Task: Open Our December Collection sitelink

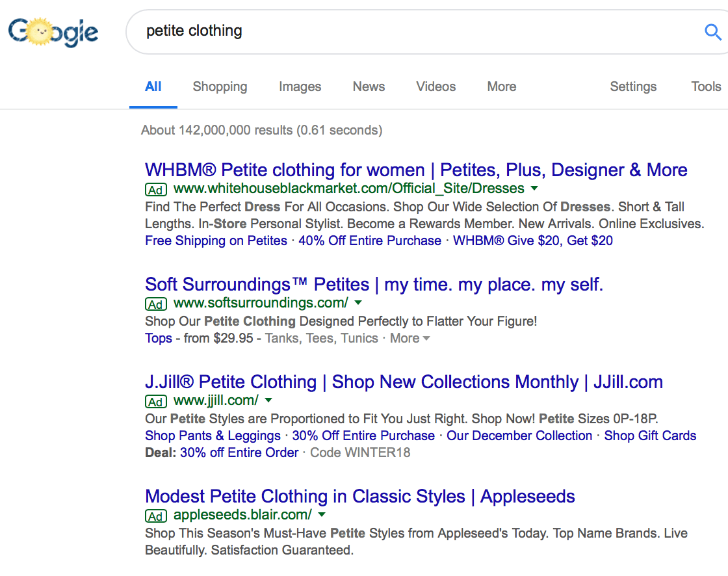Action: pos(519,436)
